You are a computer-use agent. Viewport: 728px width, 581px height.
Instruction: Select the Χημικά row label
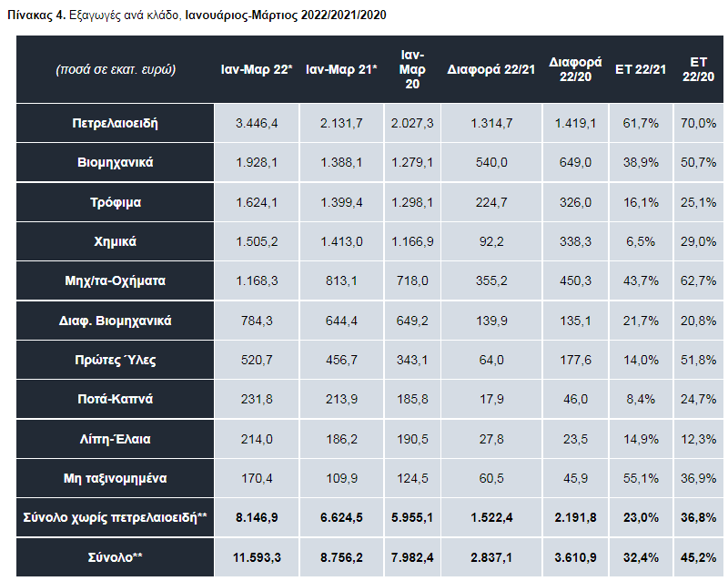[x=115, y=242]
